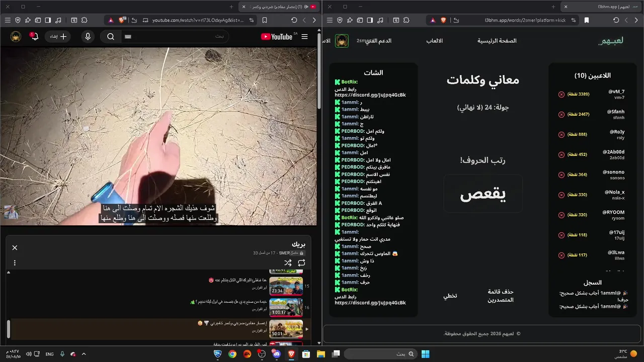Open new tab in l3bhm browser window

pyautogui.click(x=553, y=7)
